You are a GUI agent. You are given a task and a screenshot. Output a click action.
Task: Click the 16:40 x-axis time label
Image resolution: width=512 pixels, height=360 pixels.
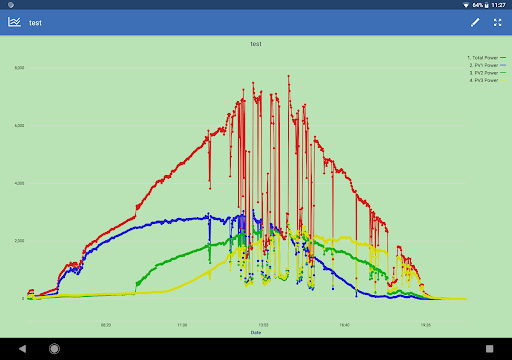pos(344,325)
